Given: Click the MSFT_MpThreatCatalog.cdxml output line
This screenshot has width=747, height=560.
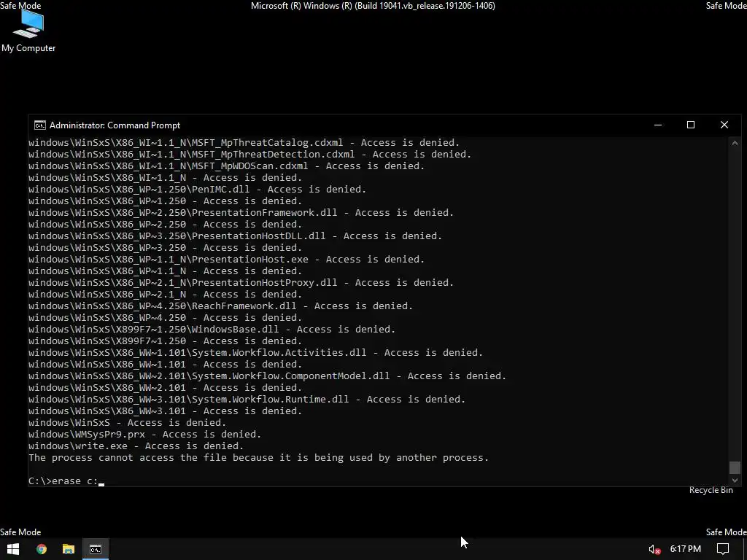Looking at the screenshot, I should tap(244, 143).
